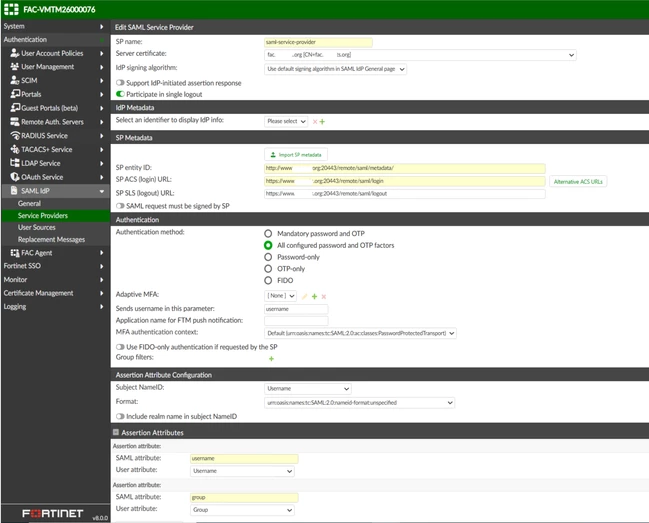649x523 pixels.
Task: Click the TACACS+ Service icon
Action: 15,149
